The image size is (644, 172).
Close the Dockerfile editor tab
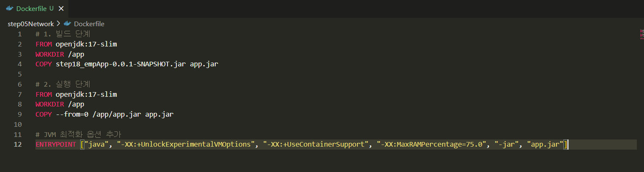pos(61,8)
